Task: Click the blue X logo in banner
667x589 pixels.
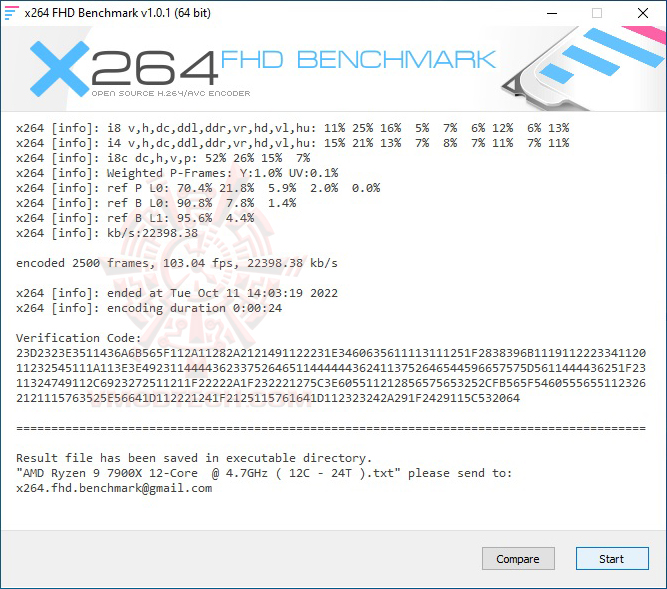Action: (60, 68)
